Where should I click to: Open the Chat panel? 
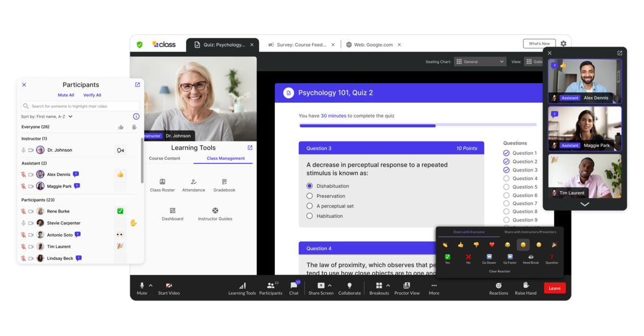294,288
